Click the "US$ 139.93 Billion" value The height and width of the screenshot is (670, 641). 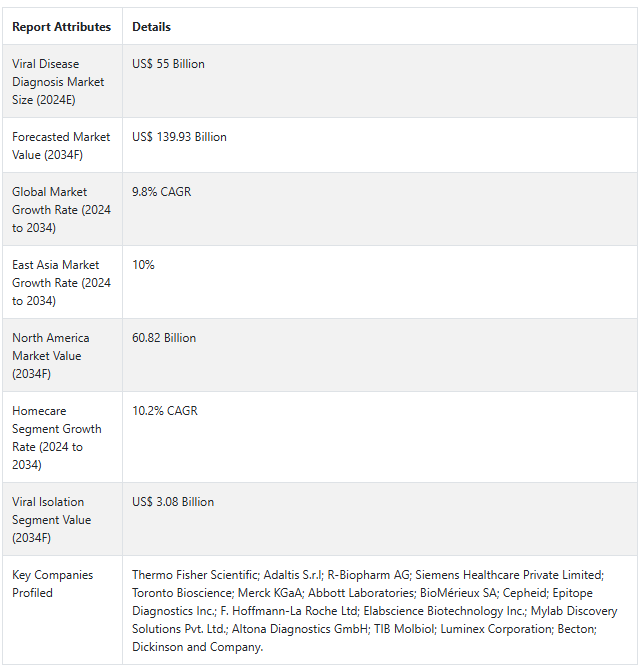[179, 137]
